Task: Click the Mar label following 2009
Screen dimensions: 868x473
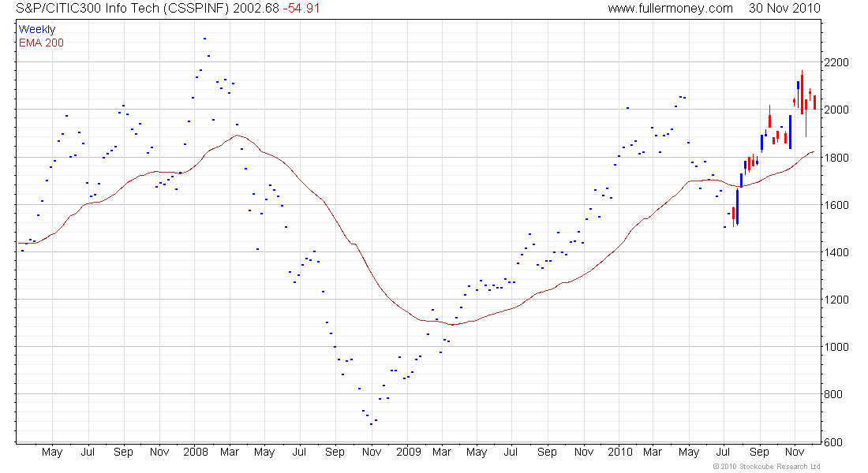Action: click(442, 452)
